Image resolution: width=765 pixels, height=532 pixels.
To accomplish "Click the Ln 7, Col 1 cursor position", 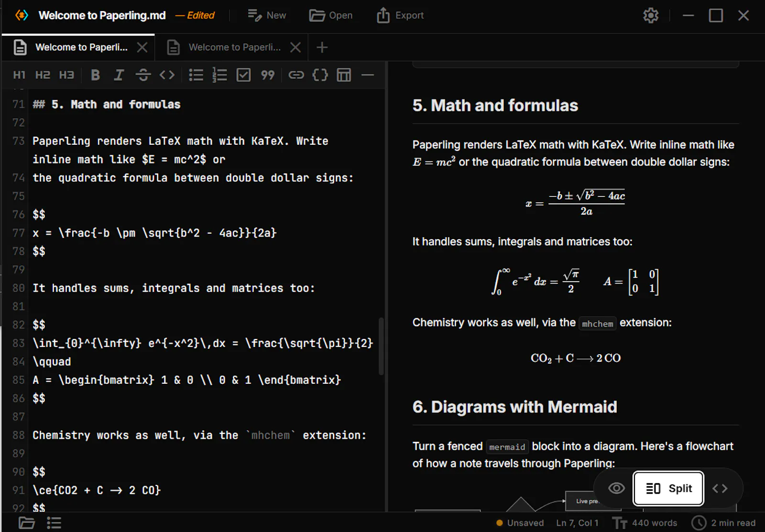I will click(577, 523).
